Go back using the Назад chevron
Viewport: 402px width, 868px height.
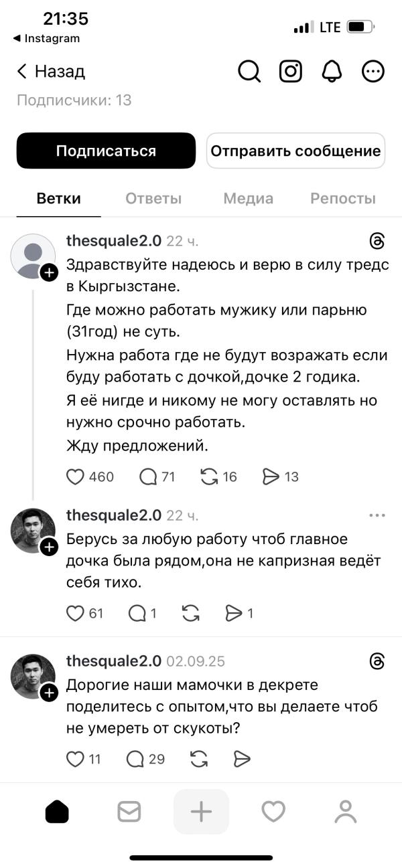coord(23,72)
